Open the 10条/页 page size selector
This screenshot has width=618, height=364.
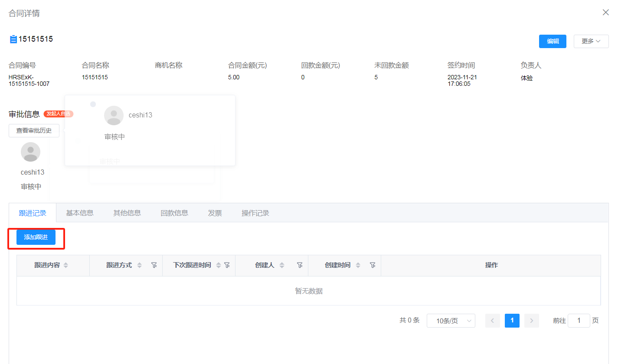click(451, 321)
